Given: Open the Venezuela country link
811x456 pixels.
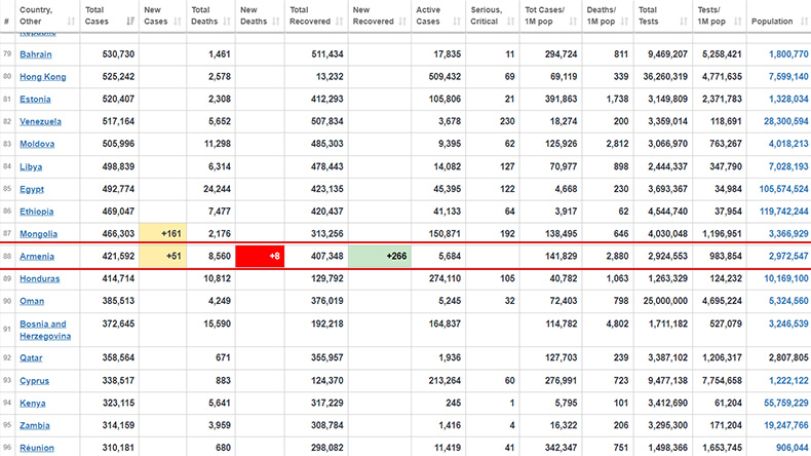Looking at the screenshot, I should pyautogui.click(x=40, y=121).
